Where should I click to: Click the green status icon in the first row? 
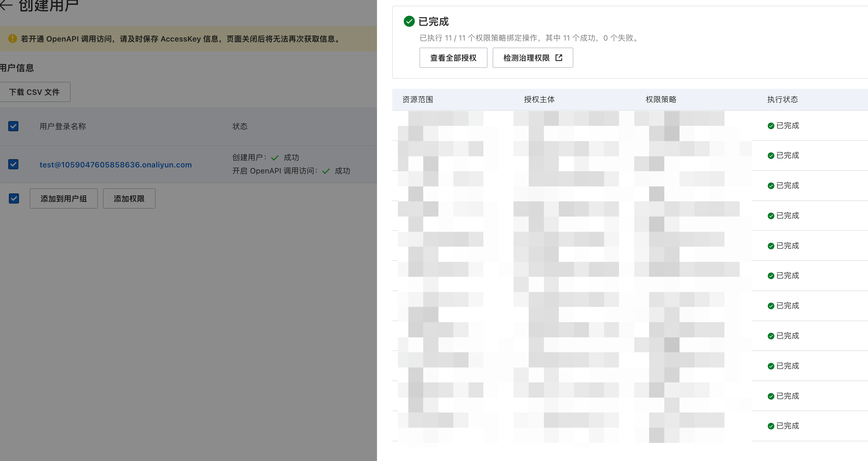(771, 126)
